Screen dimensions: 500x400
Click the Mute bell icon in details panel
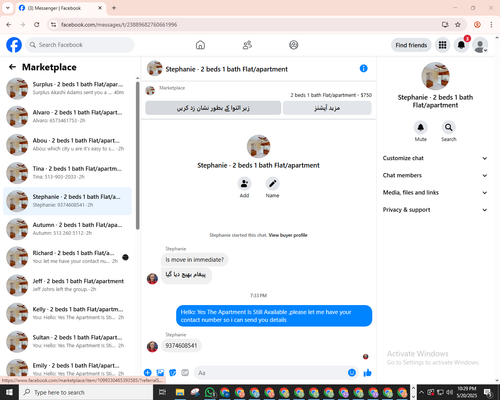(x=421, y=127)
